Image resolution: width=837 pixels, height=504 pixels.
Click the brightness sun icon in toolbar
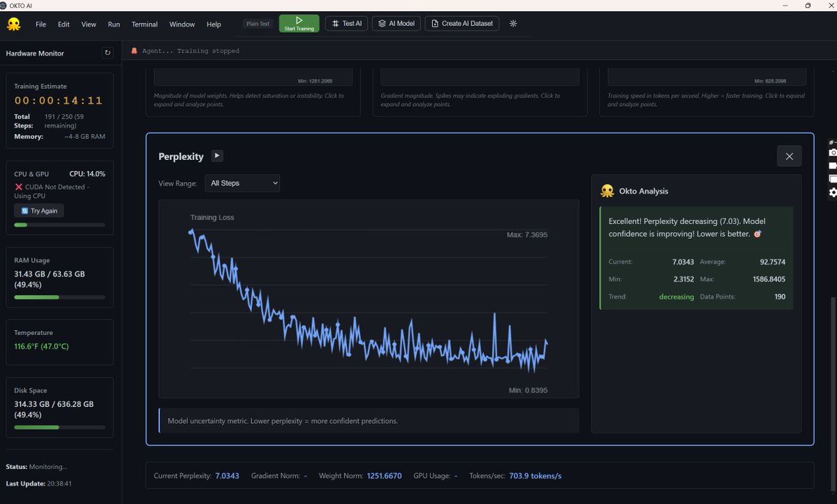click(513, 23)
